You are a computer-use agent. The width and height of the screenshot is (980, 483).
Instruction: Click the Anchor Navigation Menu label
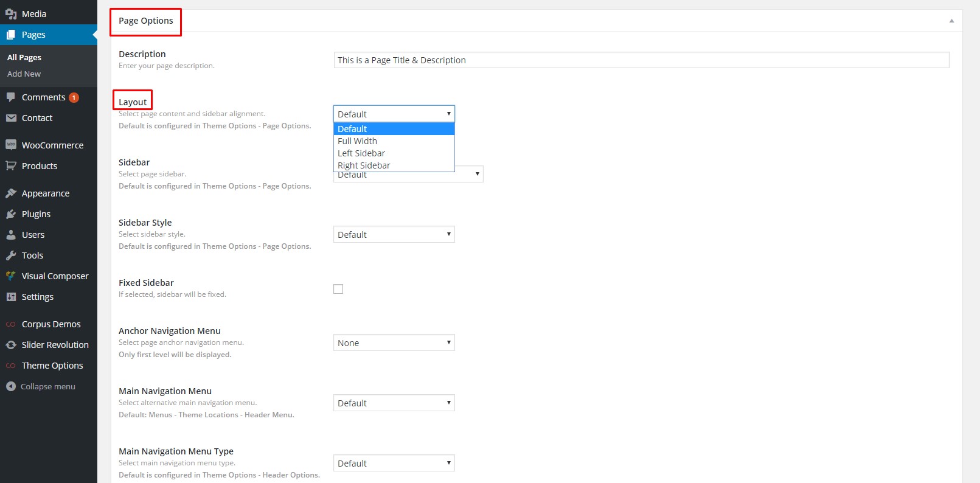tap(170, 331)
